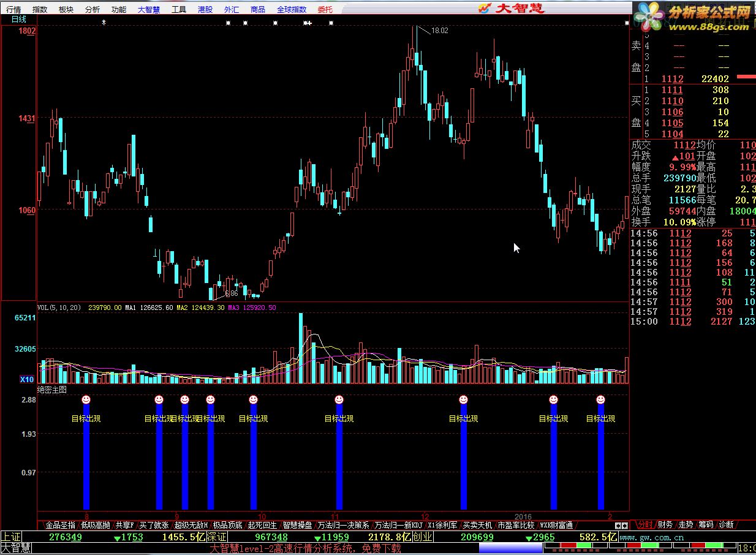Click the 日线 period label
The image size is (756, 555).
[19, 20]
